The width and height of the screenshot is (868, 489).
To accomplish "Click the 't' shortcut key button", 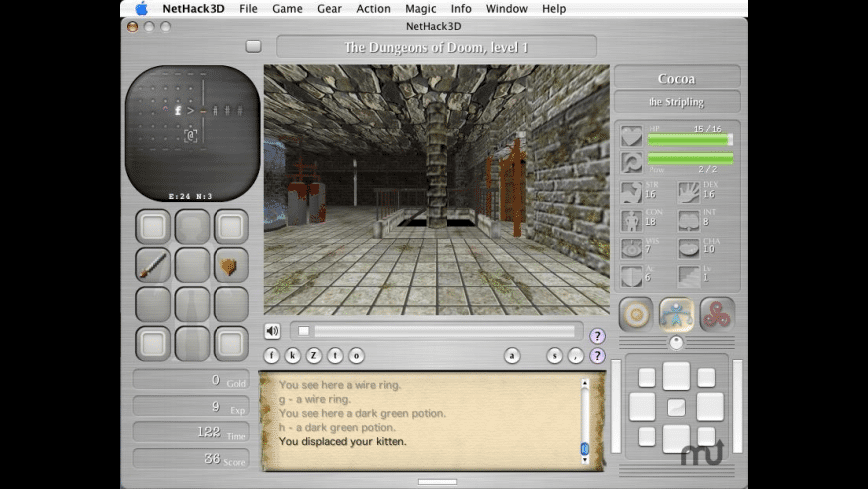I will click(x=335, y=355).
